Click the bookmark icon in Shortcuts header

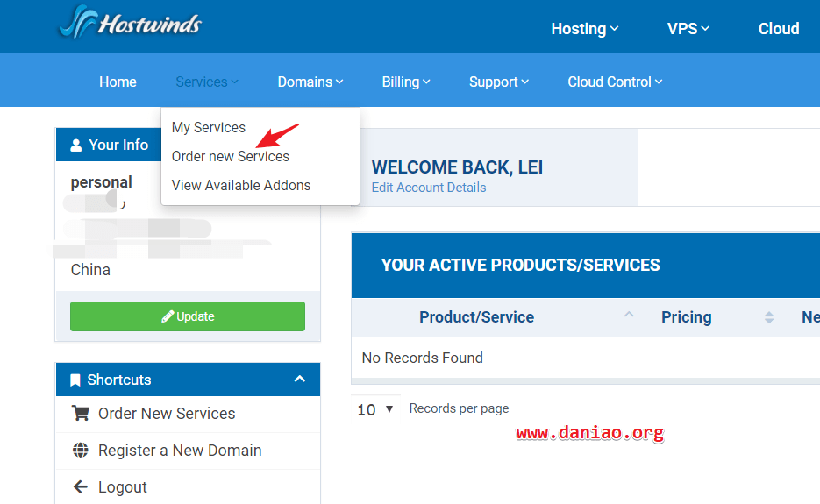75,380
